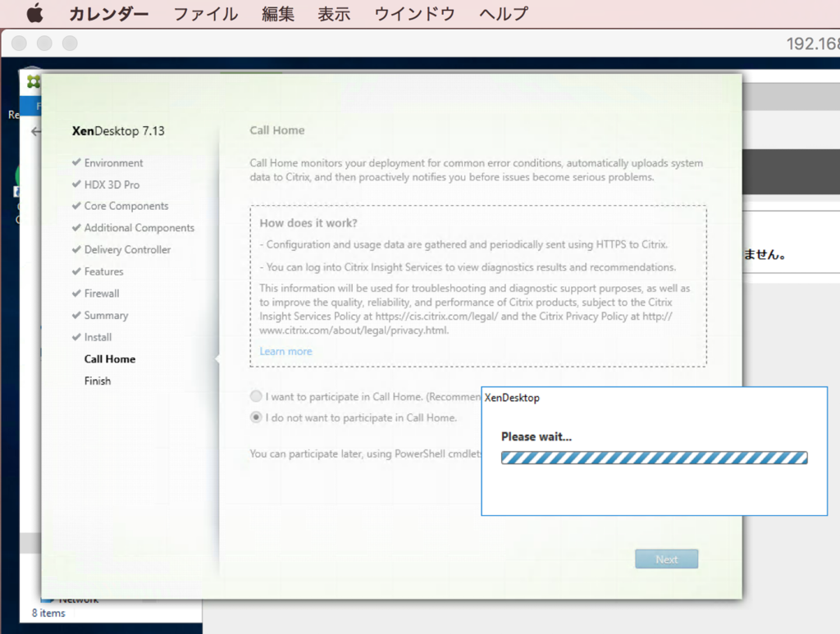Select 'I want to participate in Call Home'

256,396
